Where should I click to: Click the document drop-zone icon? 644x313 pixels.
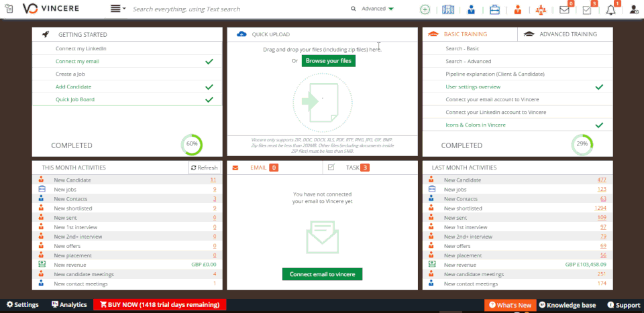point(323,102)
